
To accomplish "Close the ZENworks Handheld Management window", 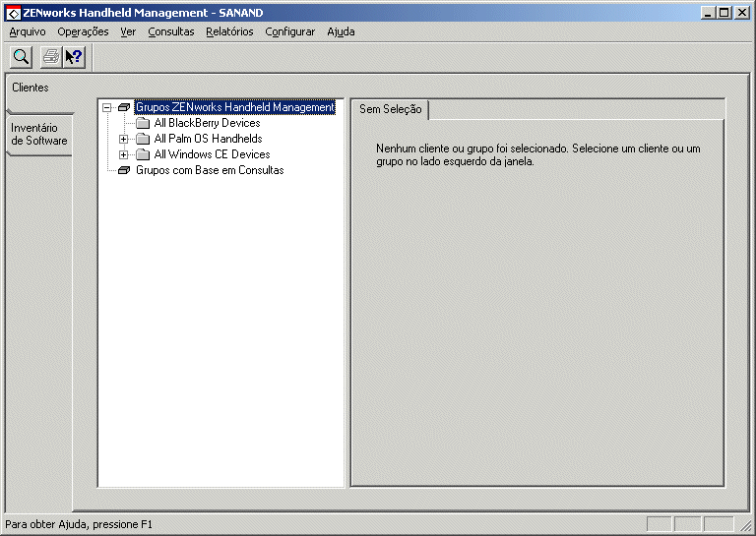I will (742, 13).
